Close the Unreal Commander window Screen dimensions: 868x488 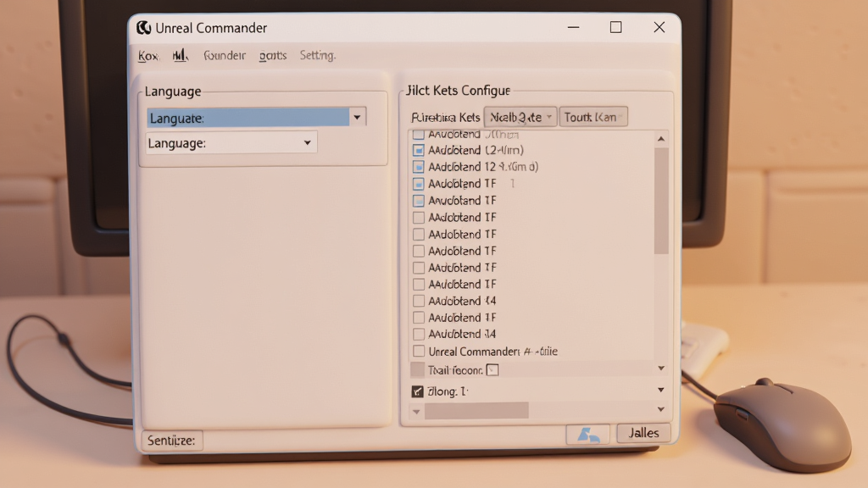coord(659,27)
